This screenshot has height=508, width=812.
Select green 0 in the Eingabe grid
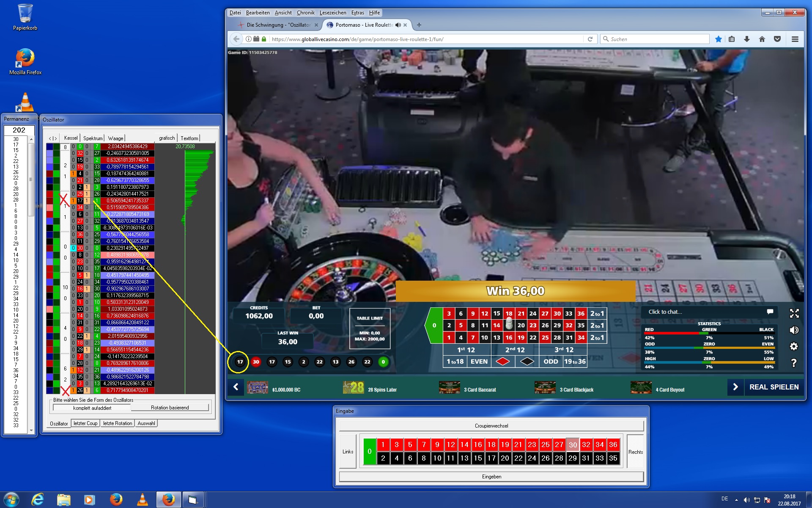click(370, 451)
